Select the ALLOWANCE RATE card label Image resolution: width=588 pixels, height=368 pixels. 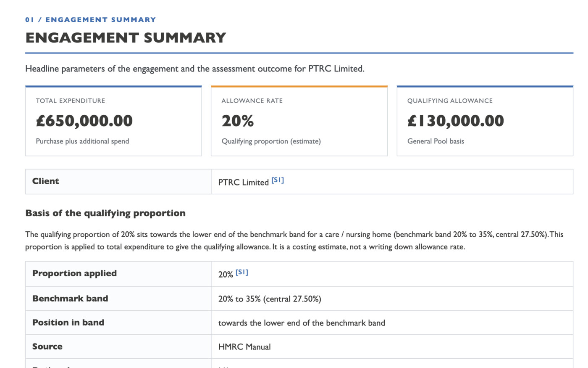tap(252, 101)
